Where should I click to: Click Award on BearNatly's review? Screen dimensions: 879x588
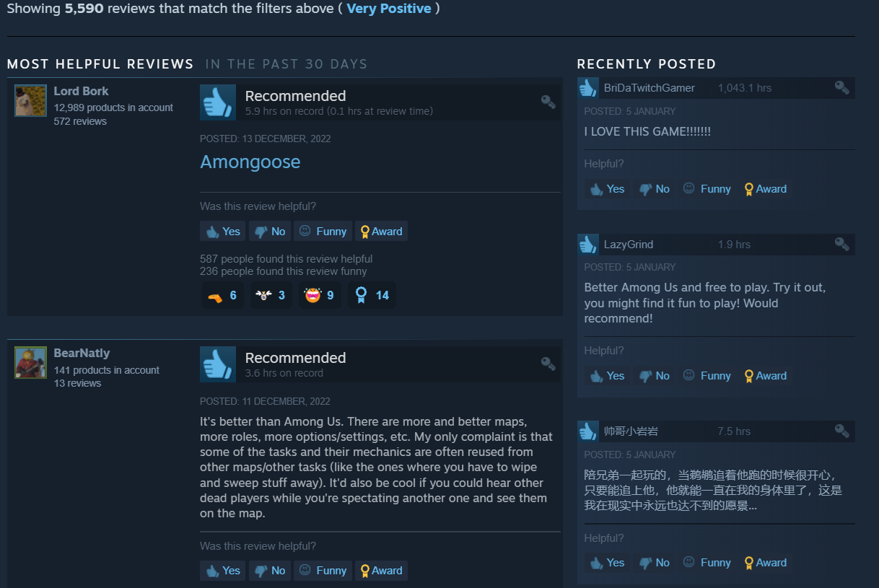[x=381, y=571]
